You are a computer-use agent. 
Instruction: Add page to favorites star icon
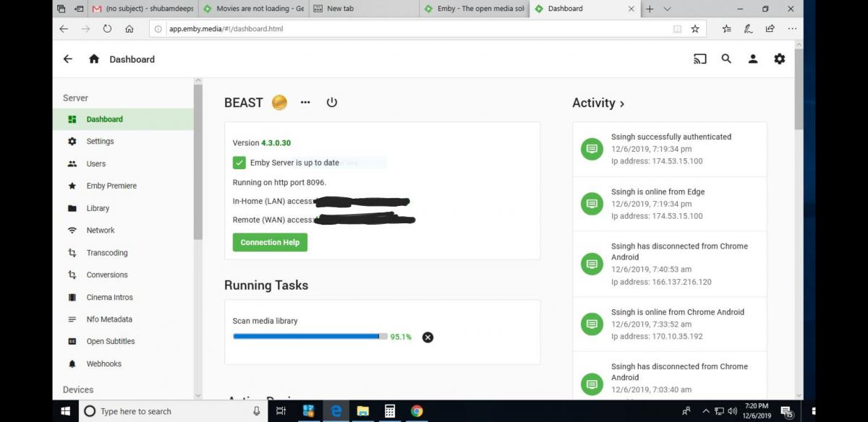click(695, 29)
